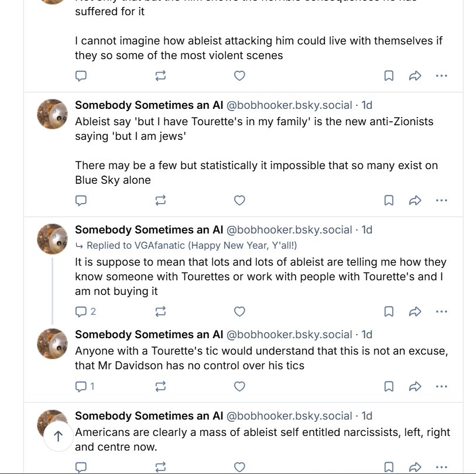This screenshot has width=476, height=474.
Task: Open the 'Americans are clearly a mass' post text
Action: [262, 440]
